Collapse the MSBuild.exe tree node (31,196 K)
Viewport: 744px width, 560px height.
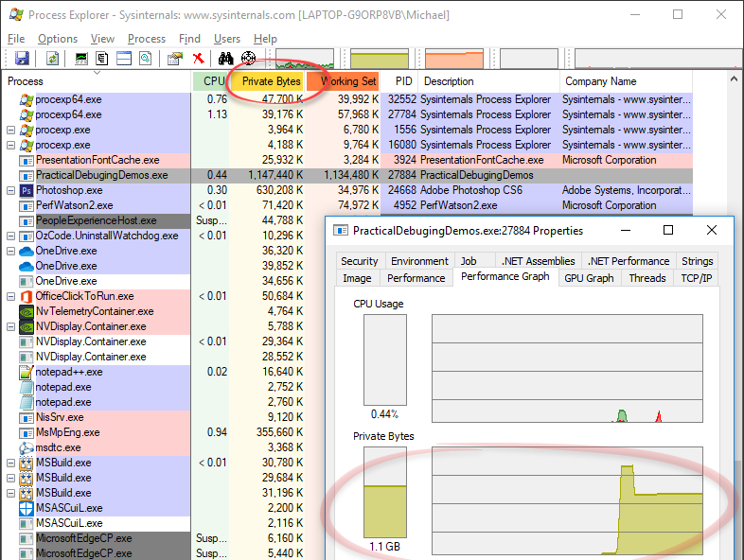pos(11,494)
